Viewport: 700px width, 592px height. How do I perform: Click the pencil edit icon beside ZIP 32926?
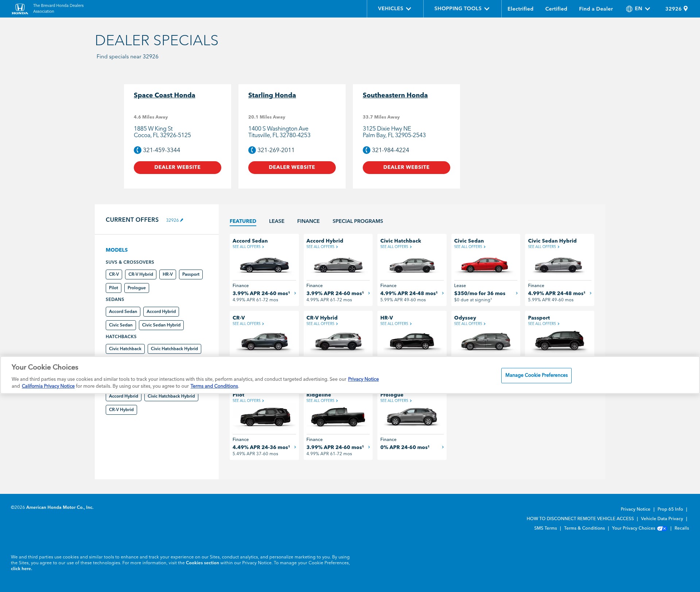182,220
